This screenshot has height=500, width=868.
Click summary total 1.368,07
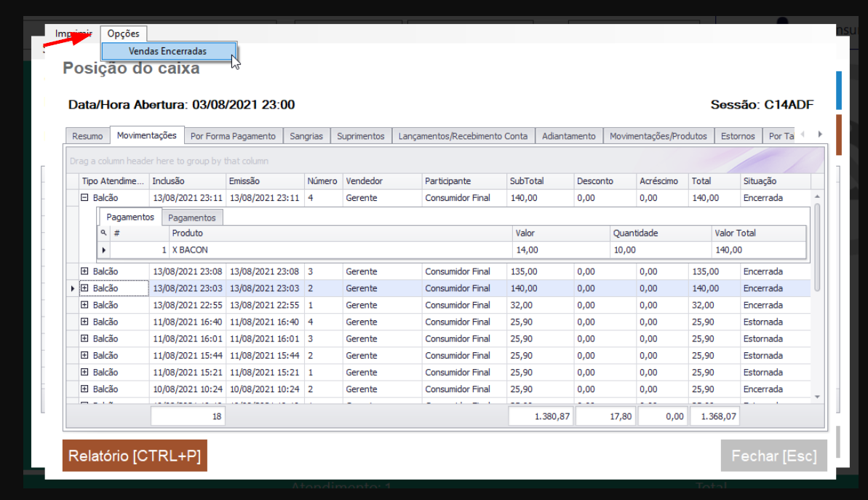pyautogui.click(x=714, y=416)
